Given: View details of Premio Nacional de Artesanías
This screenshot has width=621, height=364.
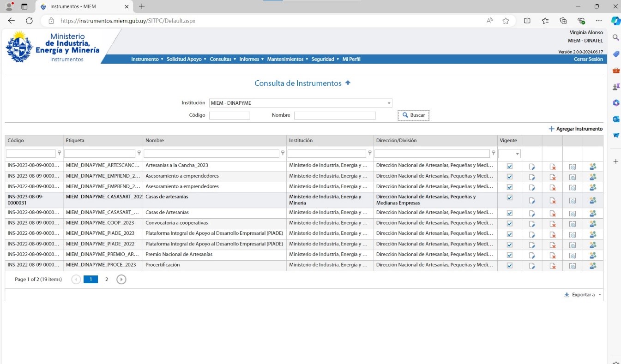Looking at the screenshot, I should (573, 256).
